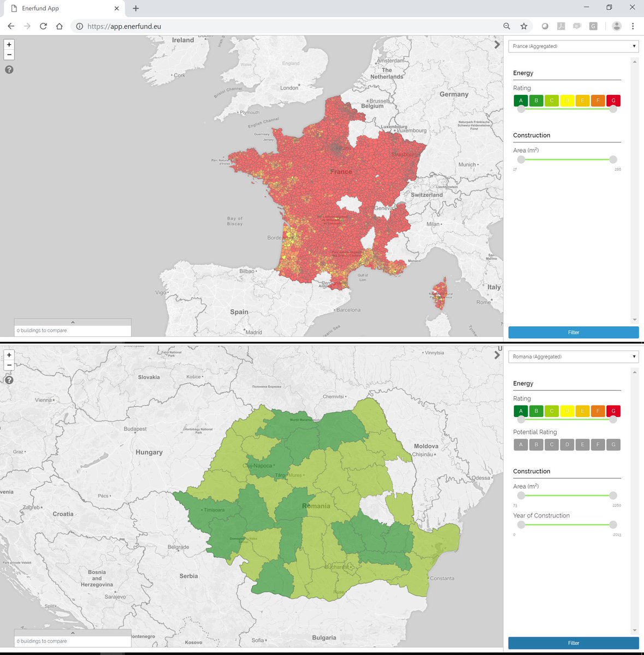Zoom out on the Romania map
The height and width of the screenshot is (655, 644).
click(9, 365)
